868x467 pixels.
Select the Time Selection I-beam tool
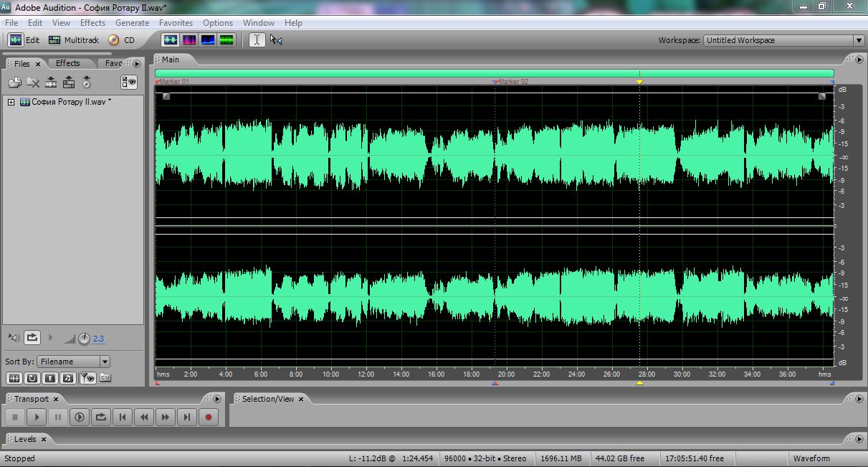257,40
